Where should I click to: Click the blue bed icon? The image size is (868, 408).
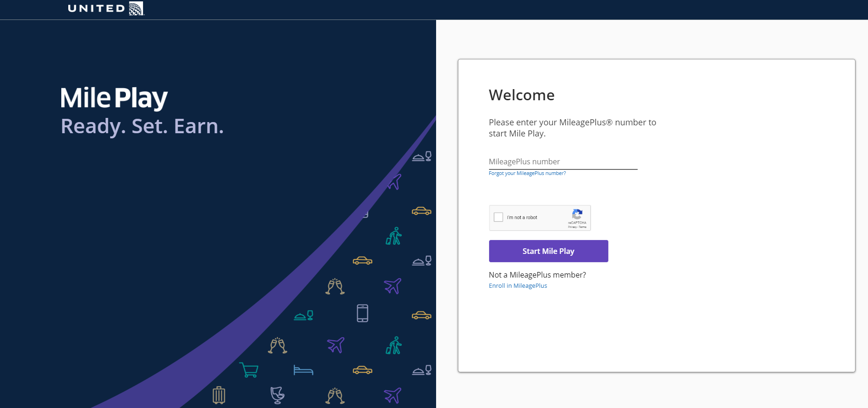tap(303, 370)
